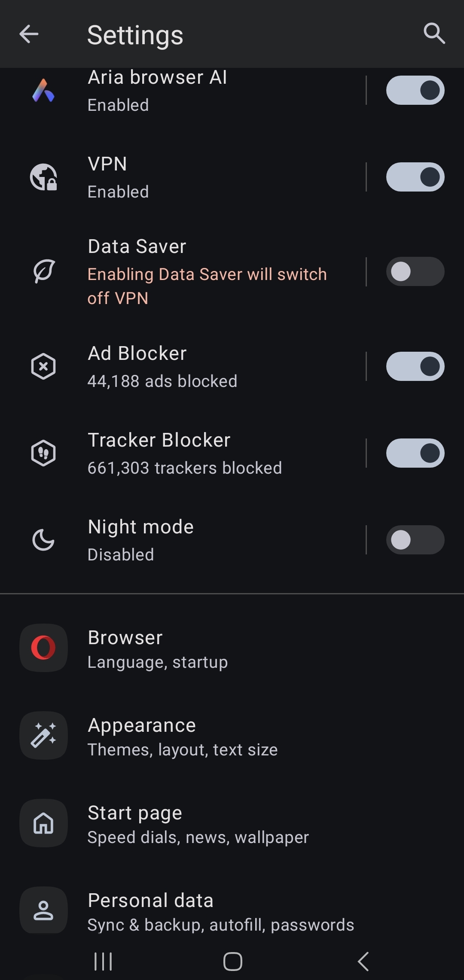Image resolution: width=464 pixels, height=980 pixels.
Task: Tap the Tracker Blocker footprint icon
Action: [43, 453]
